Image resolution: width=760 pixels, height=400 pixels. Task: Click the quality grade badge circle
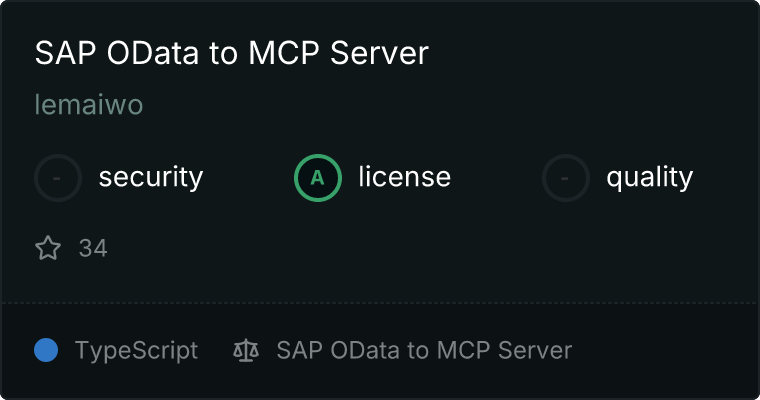566,178
